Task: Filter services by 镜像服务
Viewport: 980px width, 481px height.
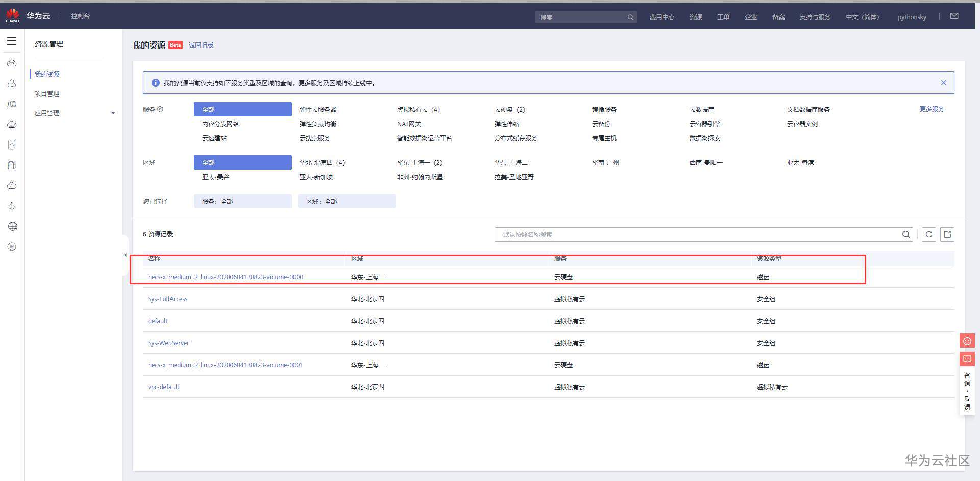Action: pos(604,110)
